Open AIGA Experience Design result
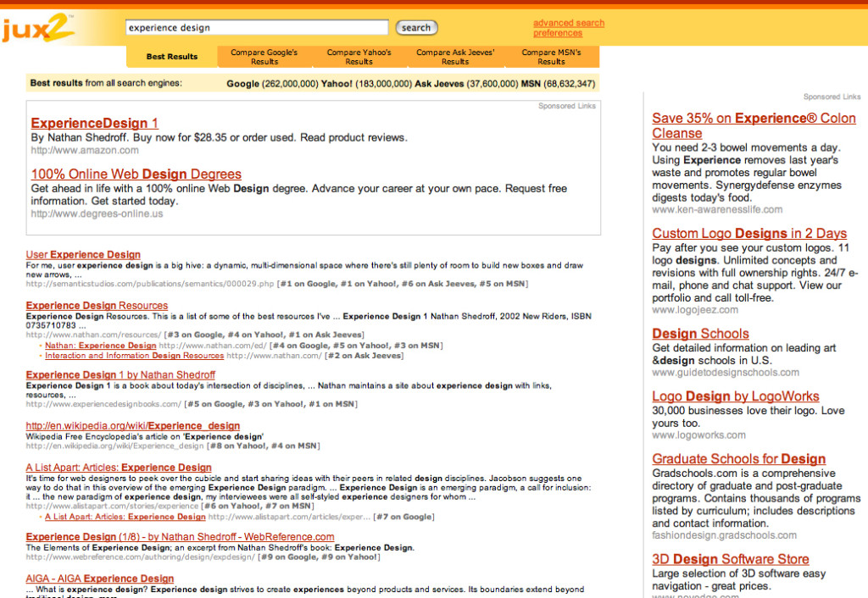 pyautogui.click(x=99, y=579)
